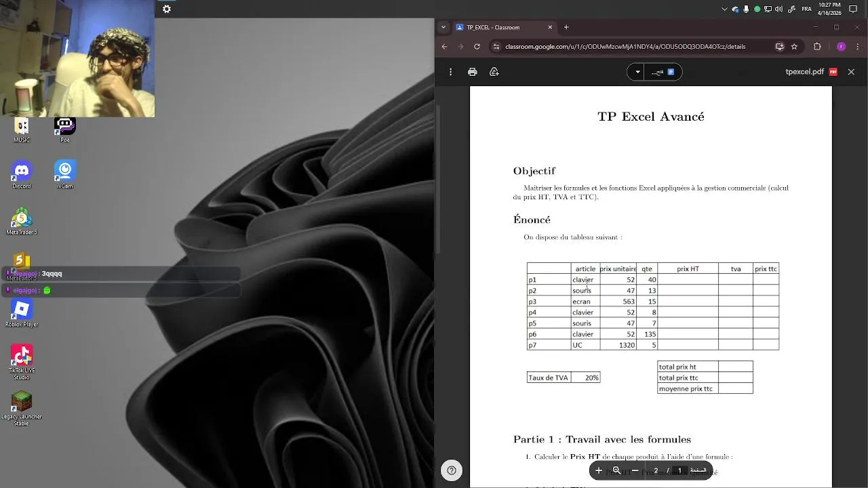Open the help question mark button
Viewport: 868px width, 488px height.
(452, 470)
